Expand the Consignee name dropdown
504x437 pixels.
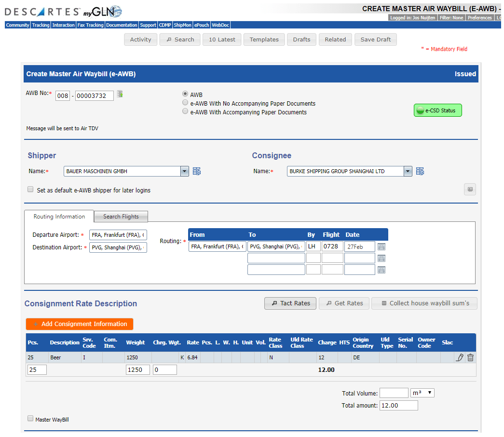(408, 171)
